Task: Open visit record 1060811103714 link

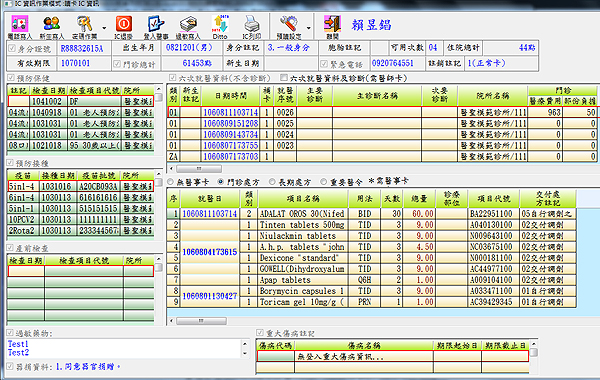Action: click(230, 113)
